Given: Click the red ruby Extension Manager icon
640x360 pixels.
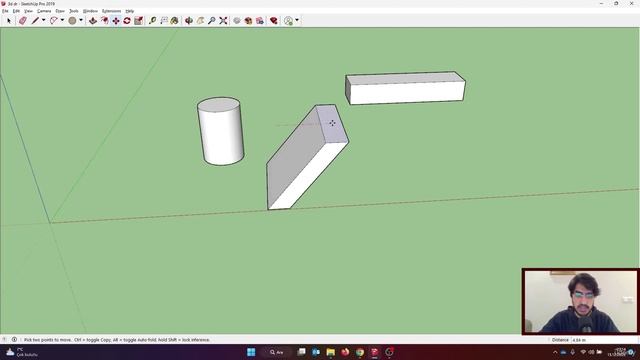Looking at the screenshot, I should click(x=273, y=20).
